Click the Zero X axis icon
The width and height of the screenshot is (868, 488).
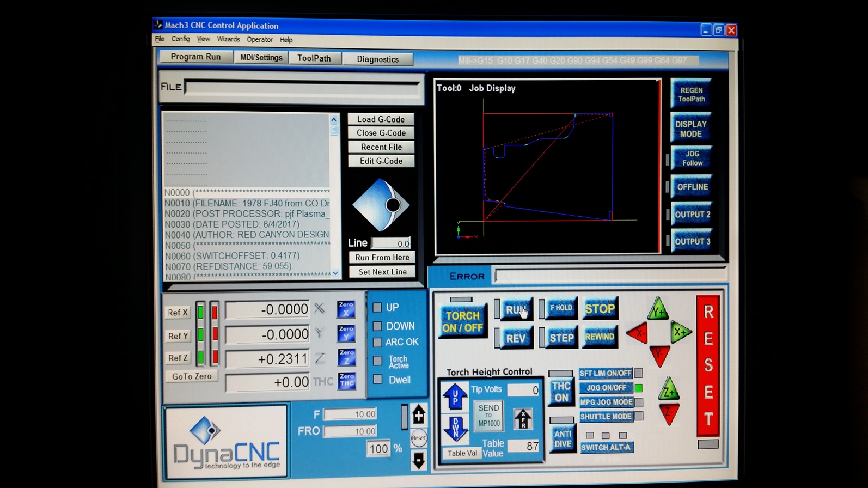346,309
